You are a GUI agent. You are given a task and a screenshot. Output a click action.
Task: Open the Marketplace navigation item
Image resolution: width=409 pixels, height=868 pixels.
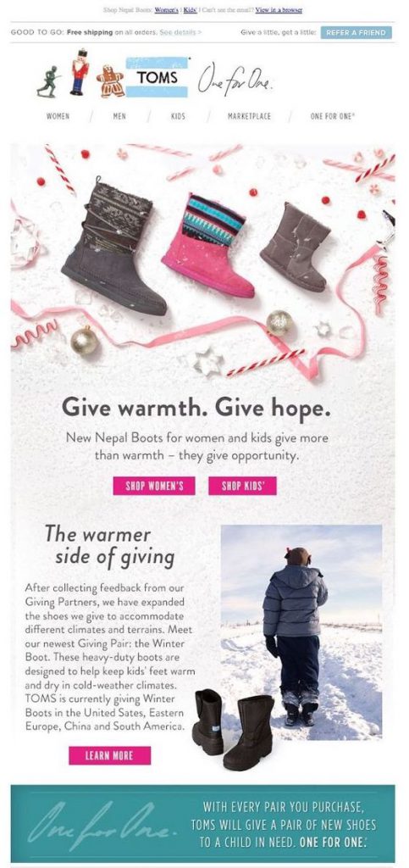point(249,116)
